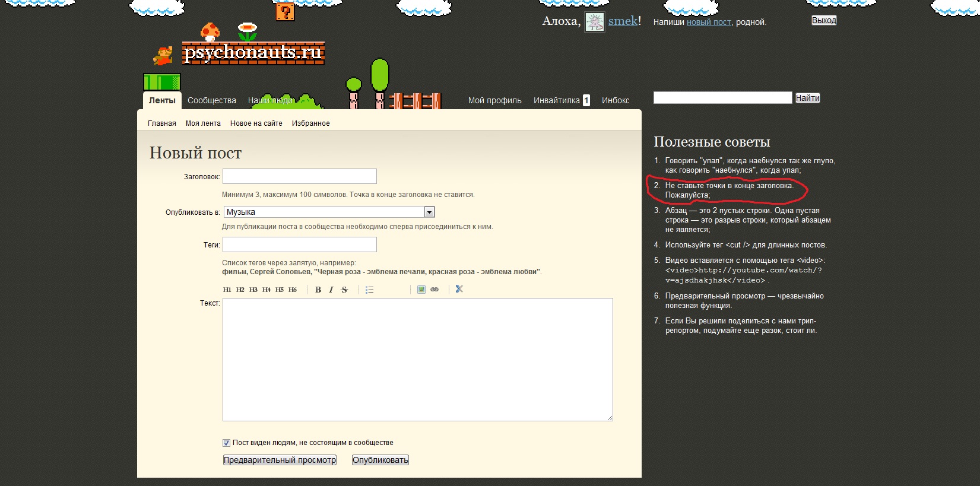The image size is (980, 486).
Task: Apply H6 heading format
Action: (x=292, y=290)
